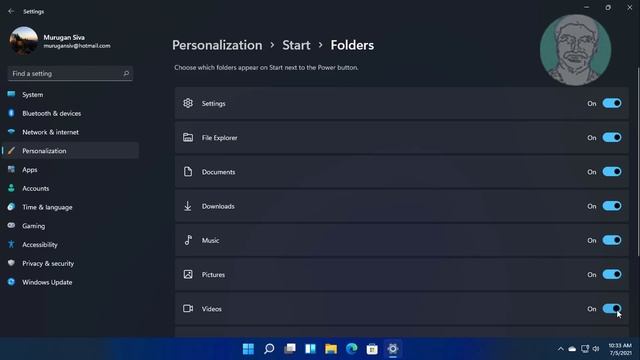This screenshot has height=360, width=640.
Task: Toggle the Settings folder switch
Action: [612, 103]
